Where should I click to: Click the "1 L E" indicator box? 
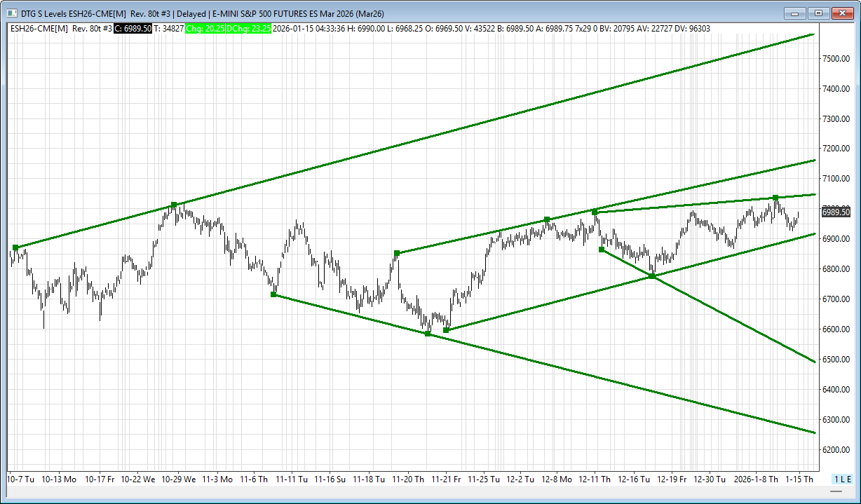(841, 479)
